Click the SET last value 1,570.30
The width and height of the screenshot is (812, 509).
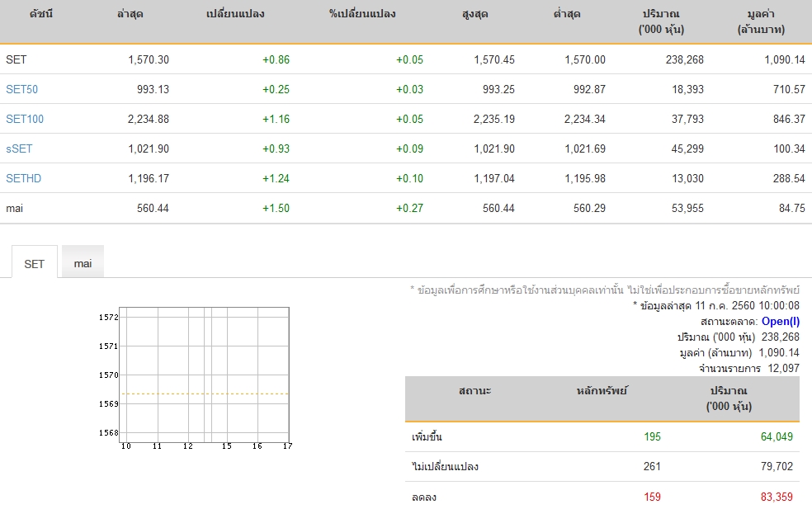(149, 59)
